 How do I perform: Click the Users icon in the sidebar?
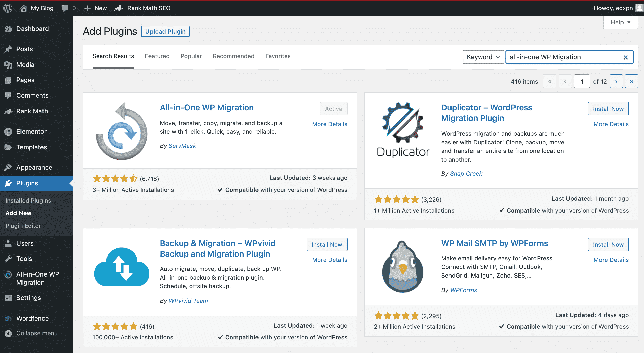[8, 243]
